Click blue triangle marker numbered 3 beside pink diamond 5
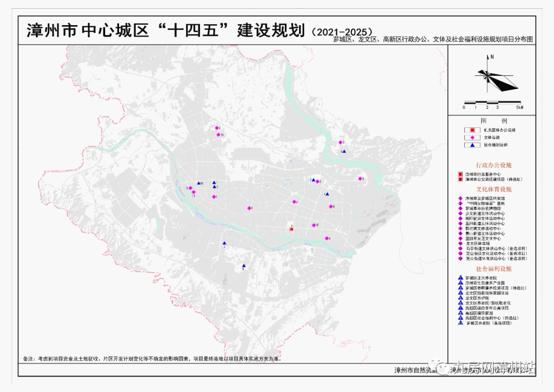554x392 pixels. point(313,180)
